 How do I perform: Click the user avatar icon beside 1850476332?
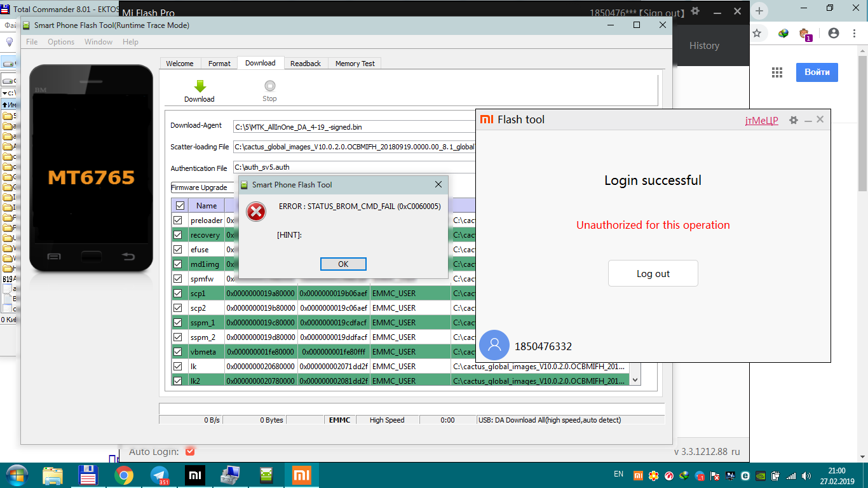[494, 346]
